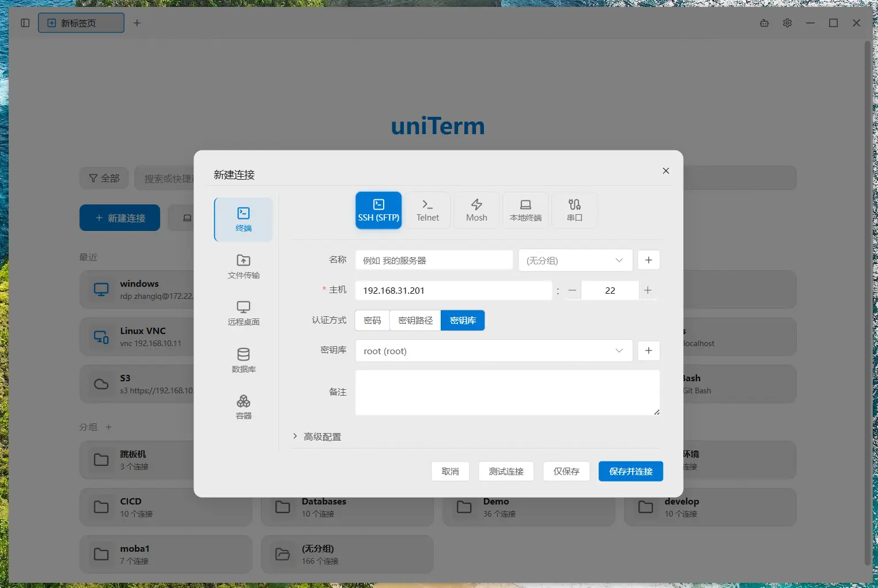Click the main window vertical scrollbar
The width and height of the screenshot is (878, 588).
pyautogui.click(x=868, y=303)
